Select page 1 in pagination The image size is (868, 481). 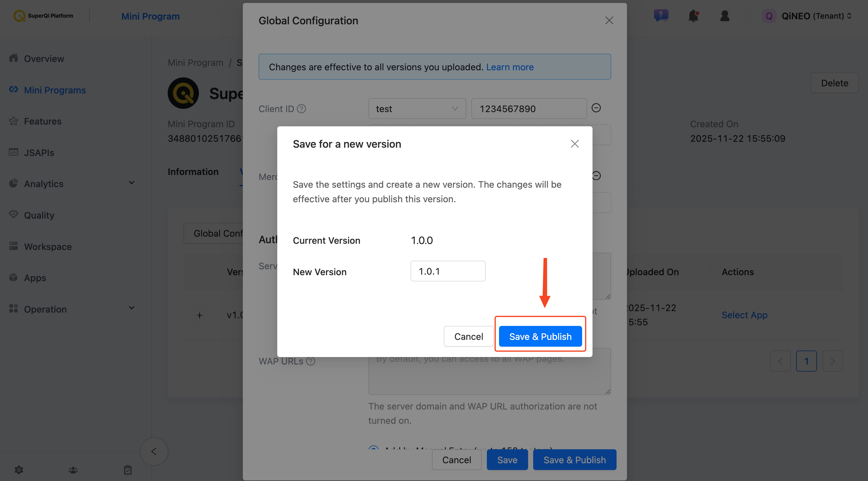(806, 361)
